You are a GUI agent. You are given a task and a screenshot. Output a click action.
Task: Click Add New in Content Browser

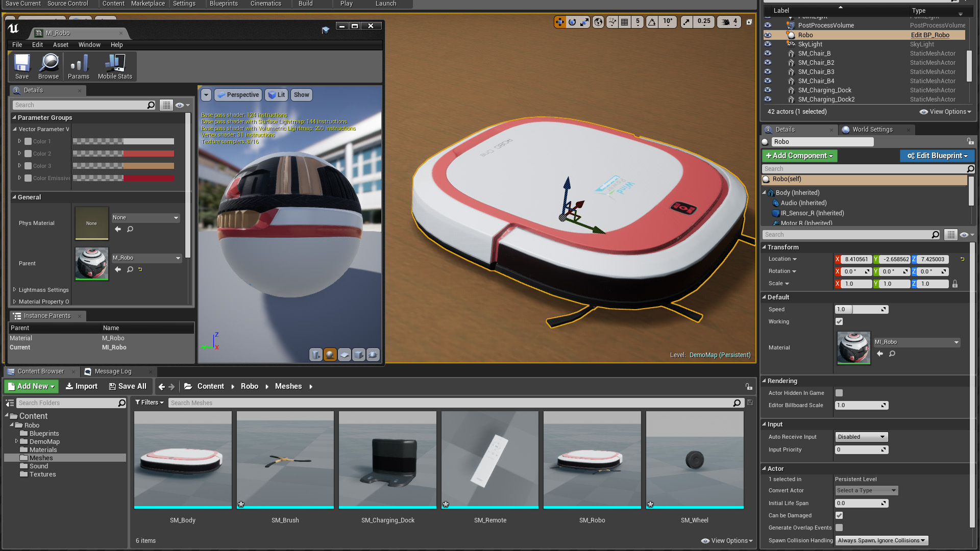32,386
